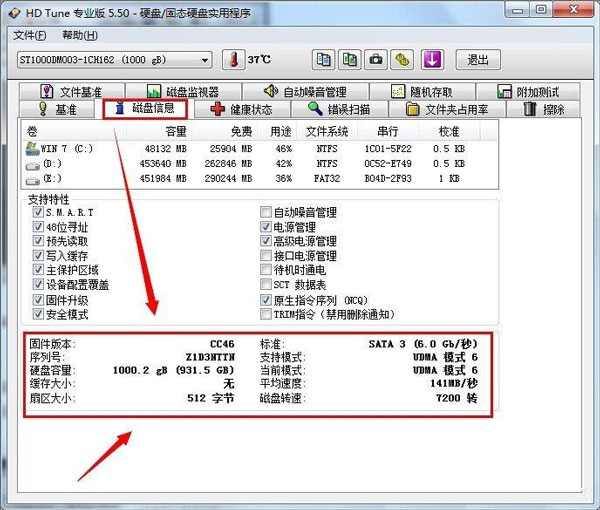Toggle the 电源管理 checkbox
Screen dimensions: 600x510
(266, 226)
